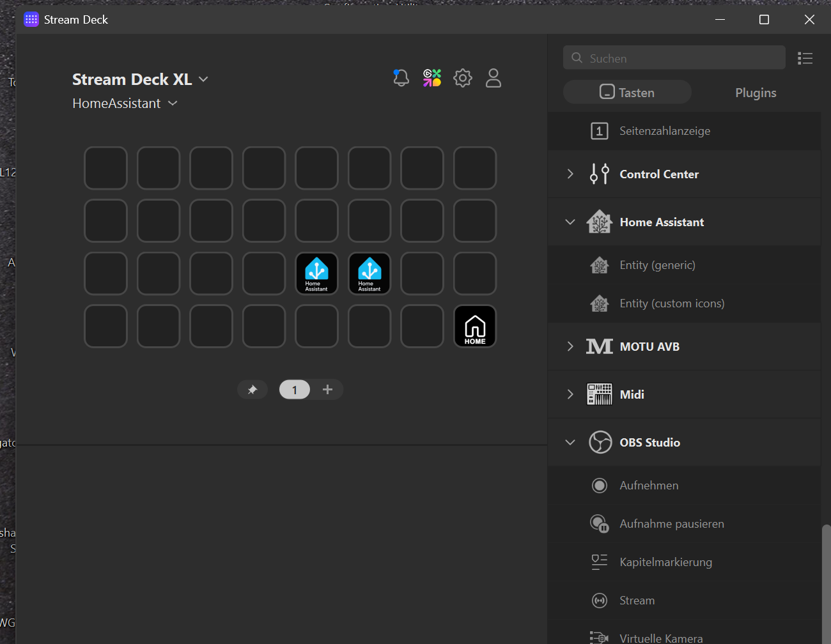Select the second Home Assistant key

pyautogui.click(x=369, y=273)
